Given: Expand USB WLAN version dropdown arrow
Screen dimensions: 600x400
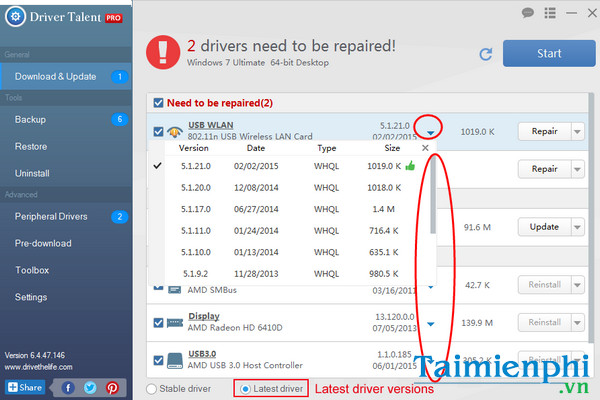Looking at the screenshot, I should [430, 133].
